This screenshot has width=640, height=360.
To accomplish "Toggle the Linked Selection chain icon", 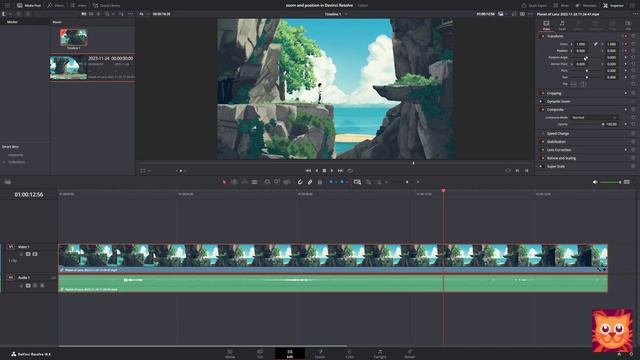I will [310, 182].
